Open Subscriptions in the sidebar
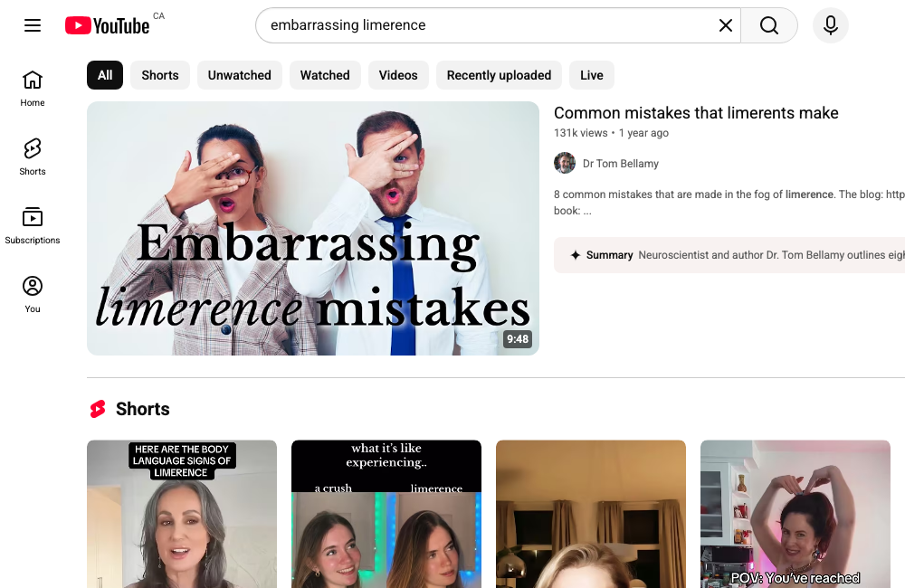Viewport: 905px width, 588px height. click(x=33, y=225)
